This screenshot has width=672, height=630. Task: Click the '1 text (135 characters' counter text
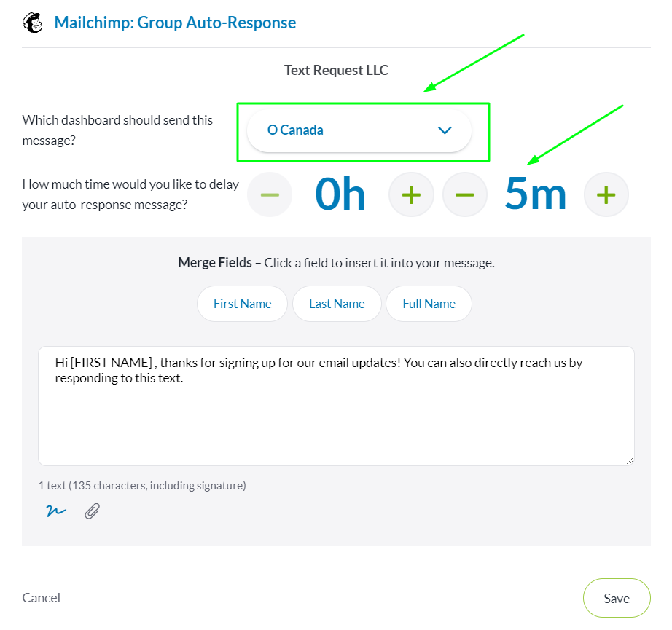(x=142, y=486)
